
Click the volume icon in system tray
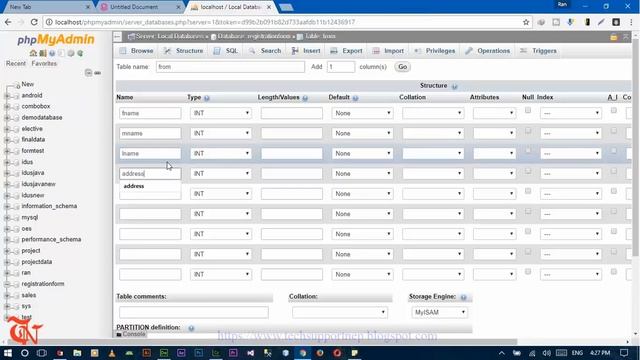(547, 353)
